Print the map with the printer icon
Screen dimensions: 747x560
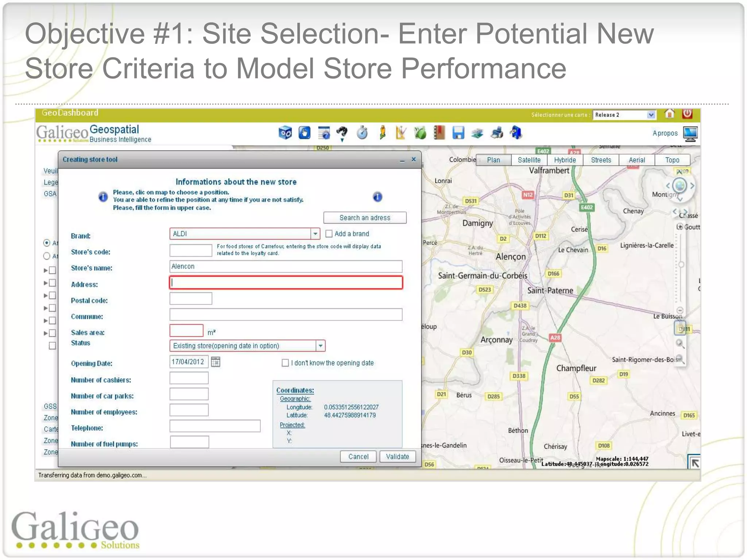pos(496,133)
